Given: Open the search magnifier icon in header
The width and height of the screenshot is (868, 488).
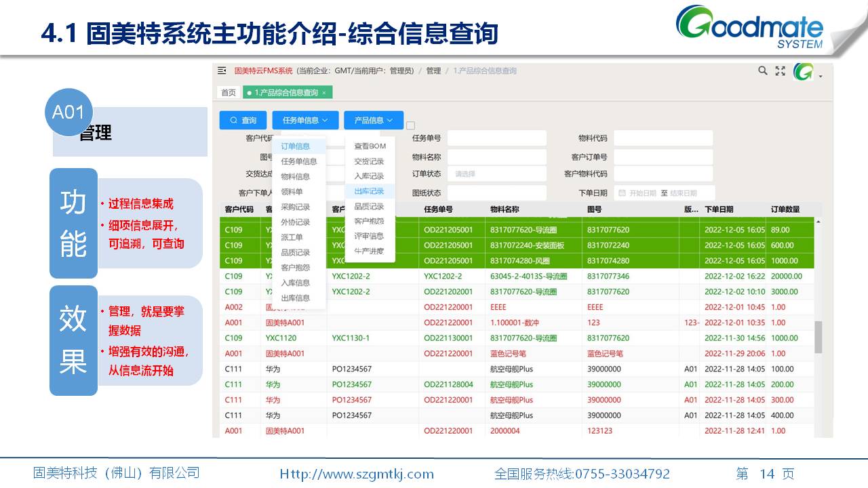Looking at the screenshot, I should (763, 70).
